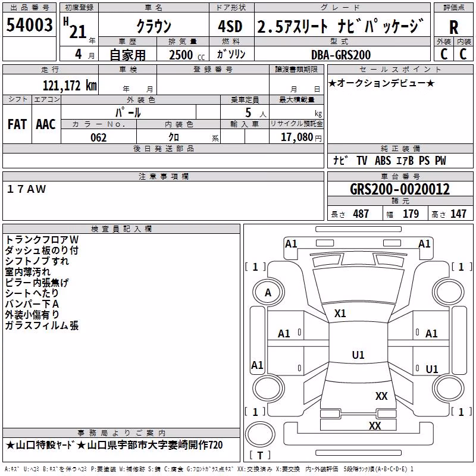Select the 外装 exterior grade C
This screenshot has height=476, width=476.
(x=444, y=54)
